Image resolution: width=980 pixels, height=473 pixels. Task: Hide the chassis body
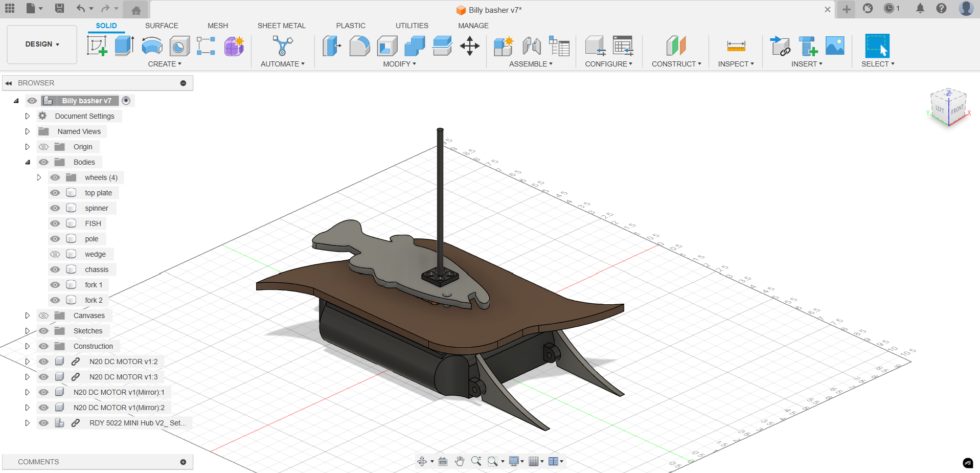coord(55,269)
